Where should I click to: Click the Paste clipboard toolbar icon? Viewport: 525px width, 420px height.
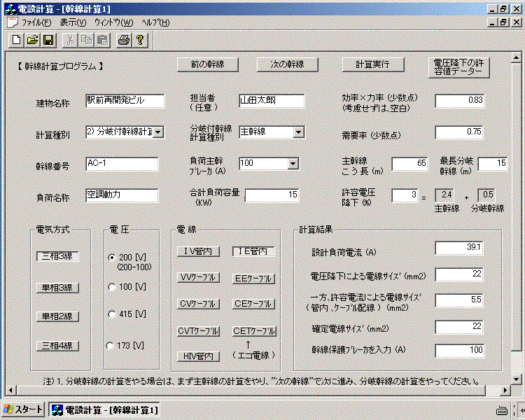[x=102, y=41]
